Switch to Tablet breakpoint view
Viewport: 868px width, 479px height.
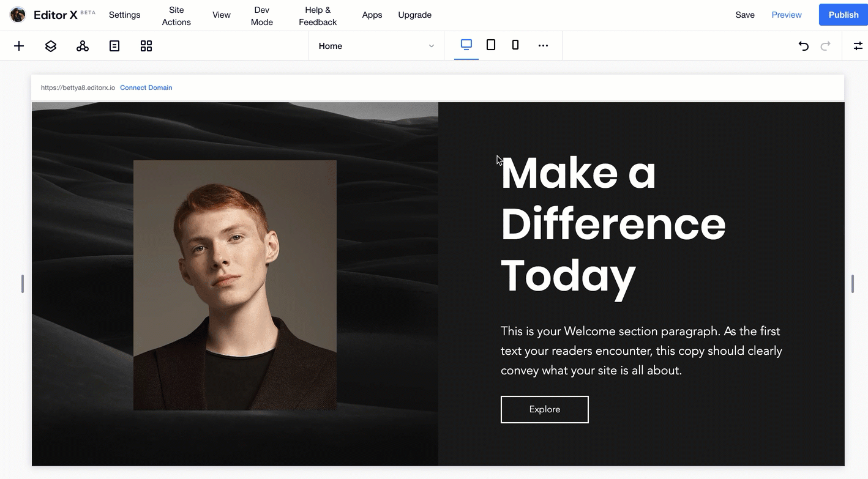[x=491, y=45]
